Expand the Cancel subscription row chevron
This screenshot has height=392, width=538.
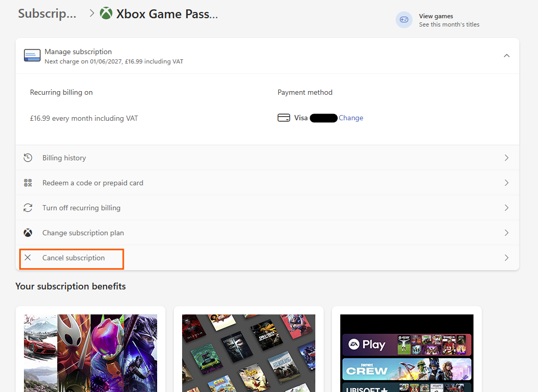[x=506, y=258]
